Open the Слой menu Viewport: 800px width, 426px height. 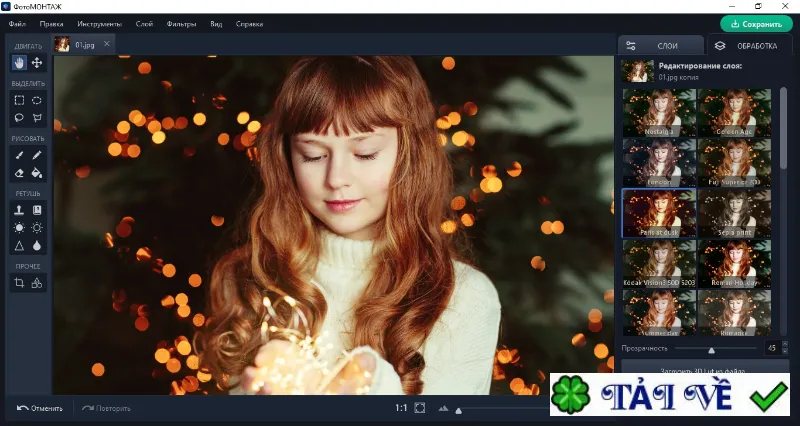144,24
